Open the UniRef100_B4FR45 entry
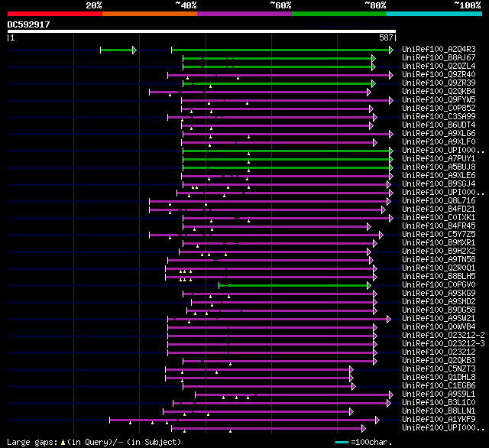 pos(439,226)
